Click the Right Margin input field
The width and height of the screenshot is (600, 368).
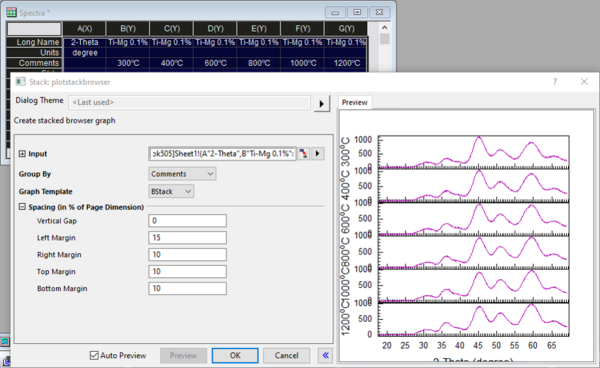point(188,254)
